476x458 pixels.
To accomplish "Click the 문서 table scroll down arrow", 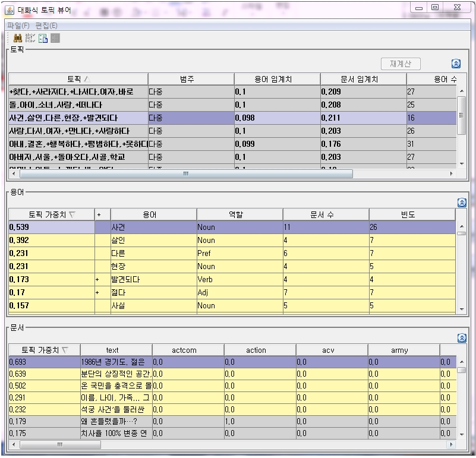I will 462,434.
